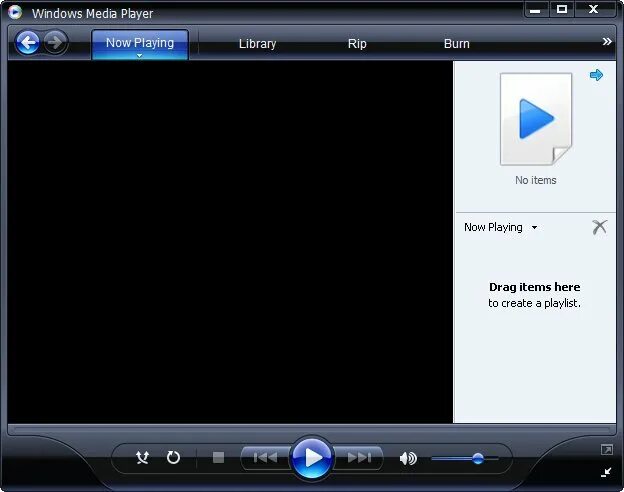The height and width of the screenshot is (492, 624).
Task: Click the Back navigation arrow
Action: [27, 42]
